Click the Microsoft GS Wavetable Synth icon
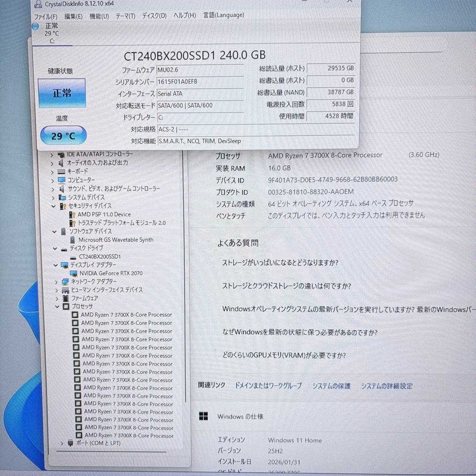The image size is (476, 476). (x=72, y=239)
